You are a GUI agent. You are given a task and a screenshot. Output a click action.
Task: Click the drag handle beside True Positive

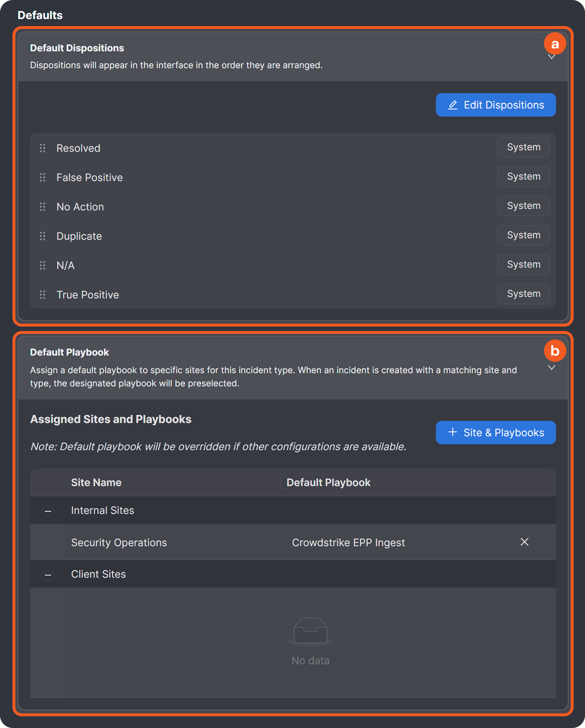point(42,295)
